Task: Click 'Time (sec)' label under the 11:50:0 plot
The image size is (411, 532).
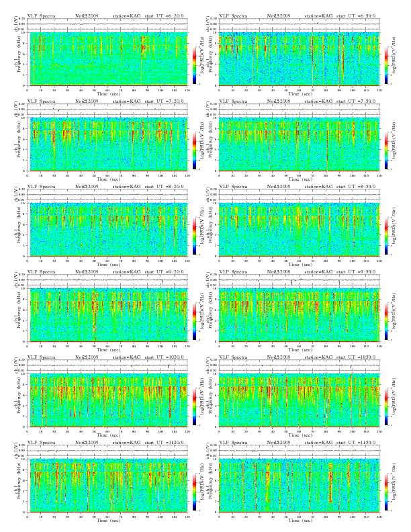Action: coord(300,520)
